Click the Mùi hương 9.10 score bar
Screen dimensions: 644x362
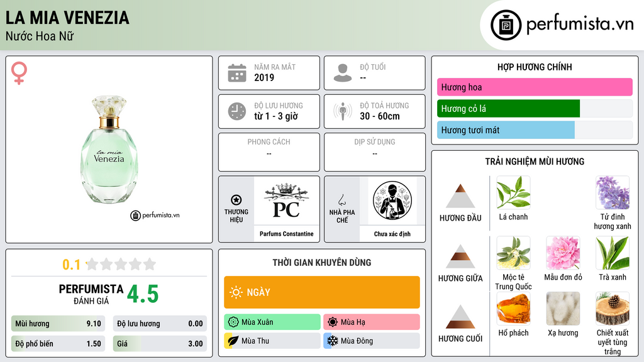coord(58,324)
